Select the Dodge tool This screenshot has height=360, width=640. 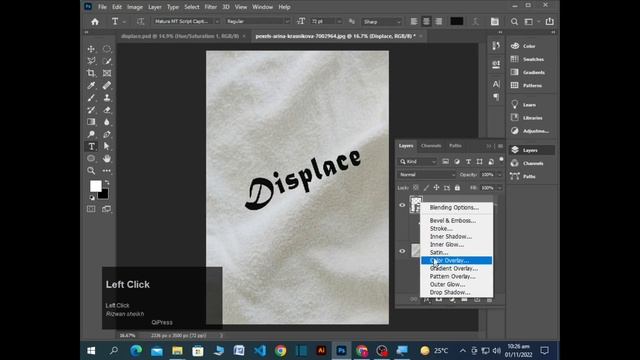(x=91, y=134)
